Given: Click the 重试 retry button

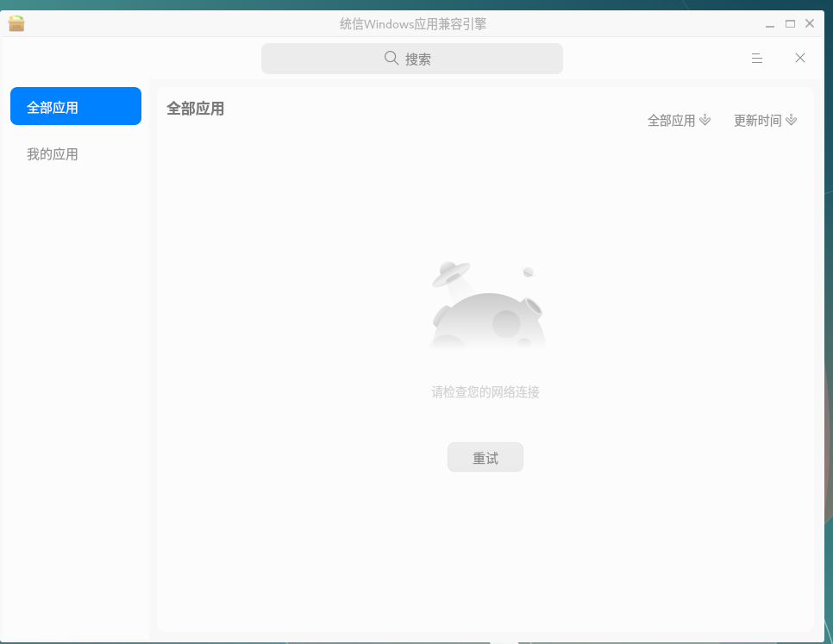Looking at the screenshot, I should 485,457.
